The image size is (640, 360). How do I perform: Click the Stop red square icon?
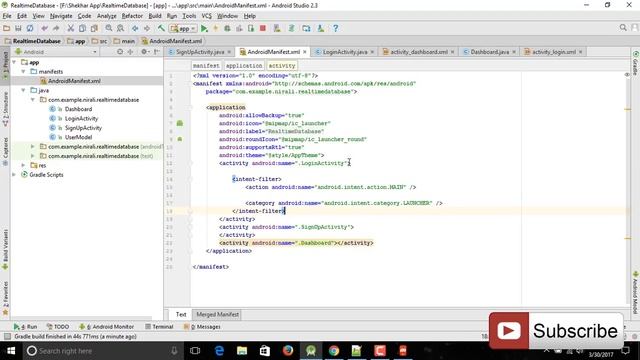[x=263, y=28]
